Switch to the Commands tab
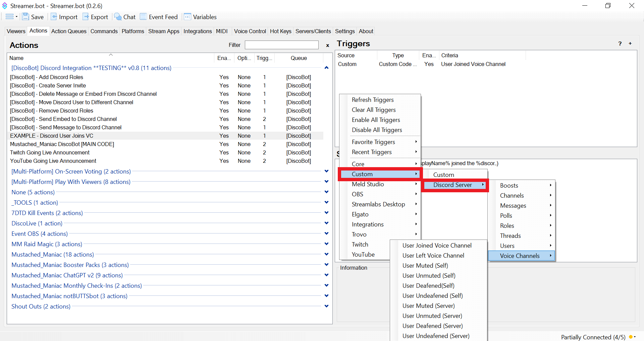 [x=104, y=31]
